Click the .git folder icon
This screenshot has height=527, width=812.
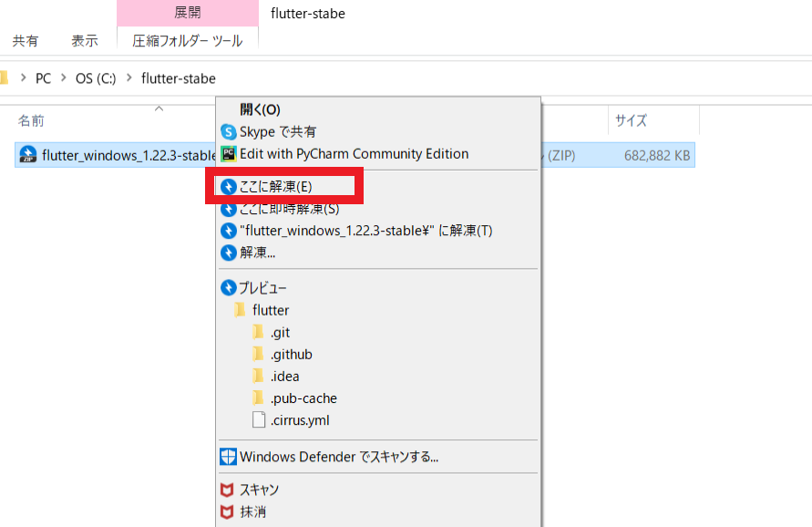(x=258, y=332)
